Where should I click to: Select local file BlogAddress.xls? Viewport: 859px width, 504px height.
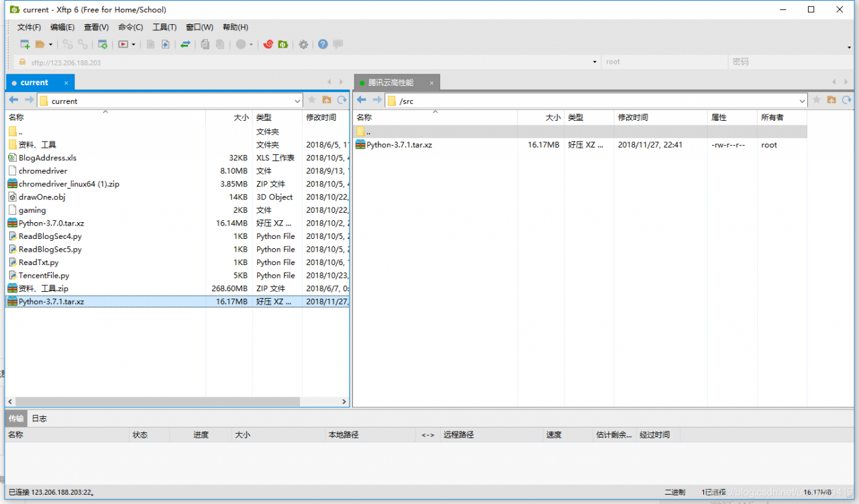coord(177,158)
